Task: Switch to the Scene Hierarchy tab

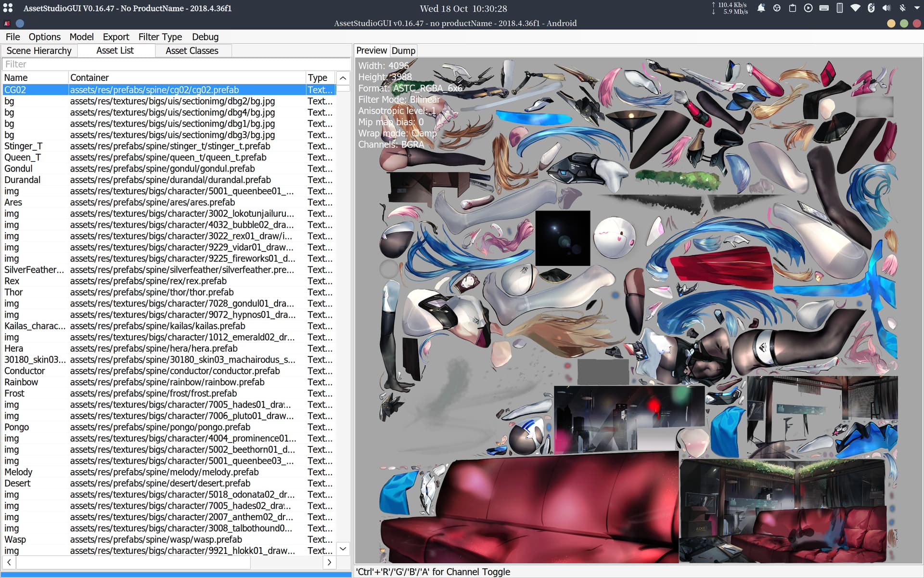Action: (39, 51)
